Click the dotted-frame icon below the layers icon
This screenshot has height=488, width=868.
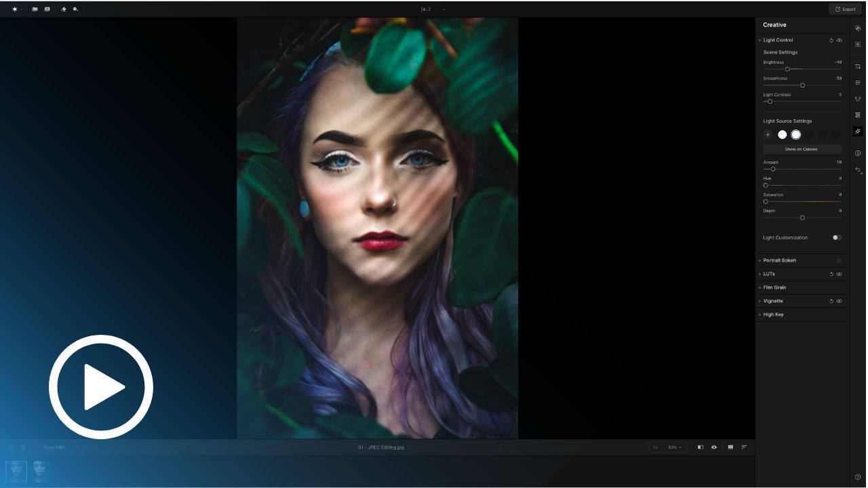[858, 44]
